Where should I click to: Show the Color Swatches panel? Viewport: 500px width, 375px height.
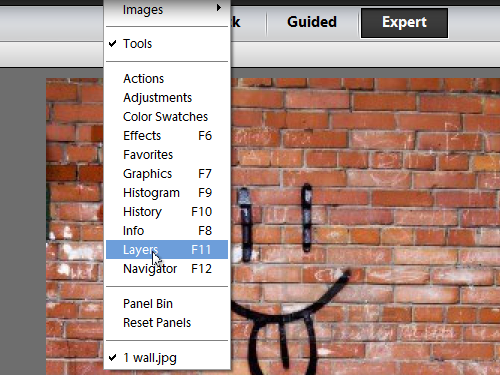pyautogui.click(x=167, y=117)
